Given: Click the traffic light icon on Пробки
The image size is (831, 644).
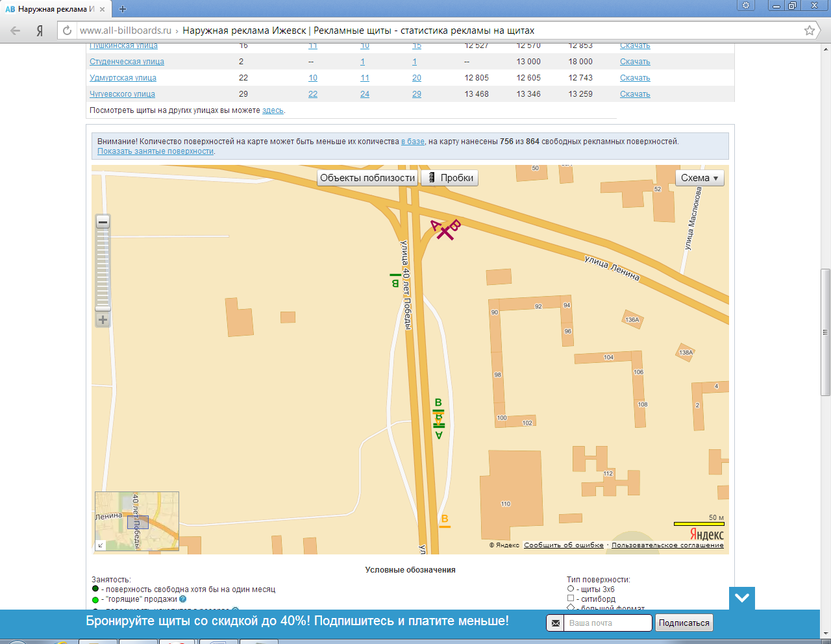Looking at the screenshot, I should point(431,178).
